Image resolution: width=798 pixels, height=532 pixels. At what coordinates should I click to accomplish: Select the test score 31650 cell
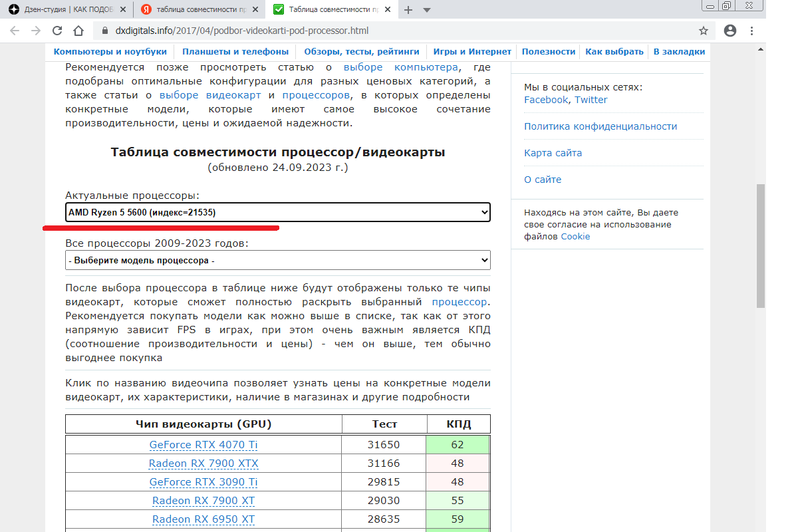(x=384, y=445)
